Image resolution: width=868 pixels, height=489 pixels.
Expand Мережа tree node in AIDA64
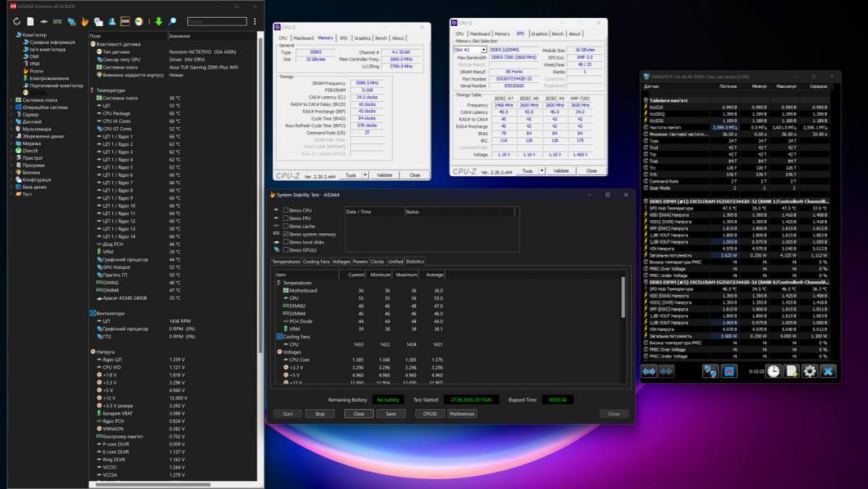(x=11, y=143)
